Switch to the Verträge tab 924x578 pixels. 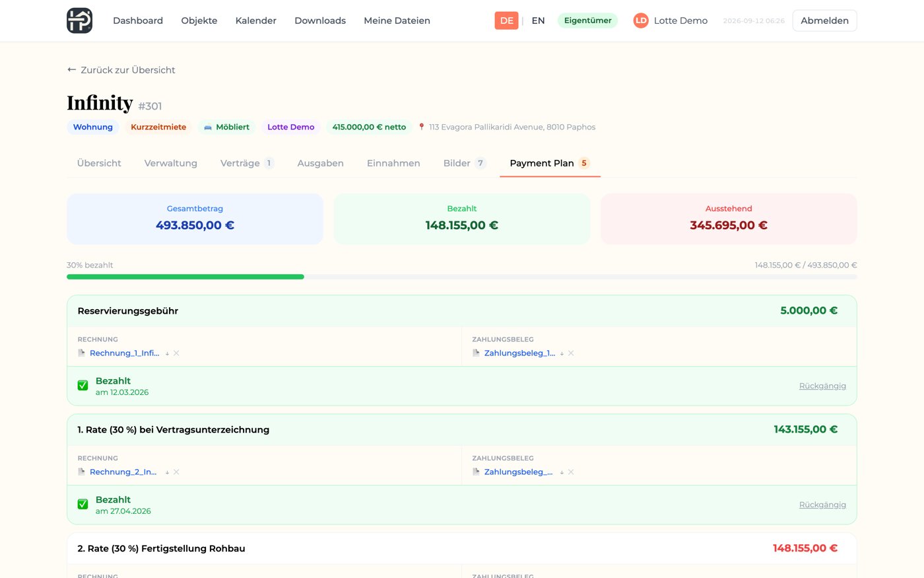[247, 163]
